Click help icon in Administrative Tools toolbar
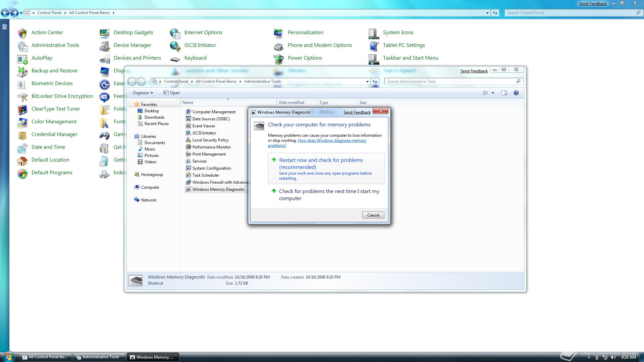This screenshot has height=362, width=644. pyautogui.click(x=516, y=93)
